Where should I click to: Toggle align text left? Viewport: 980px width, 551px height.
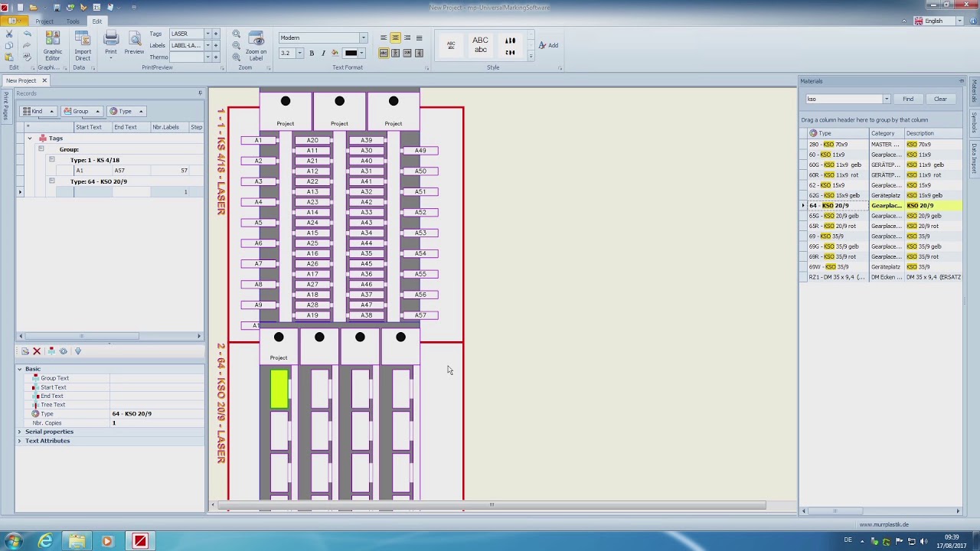click(384, 37)
